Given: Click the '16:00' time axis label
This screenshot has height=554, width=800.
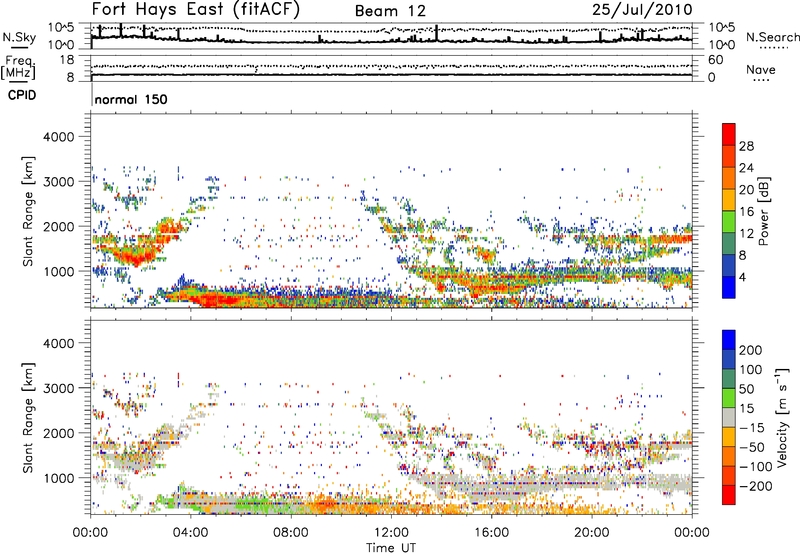Looking at the screenshot, I should (491, 533).
